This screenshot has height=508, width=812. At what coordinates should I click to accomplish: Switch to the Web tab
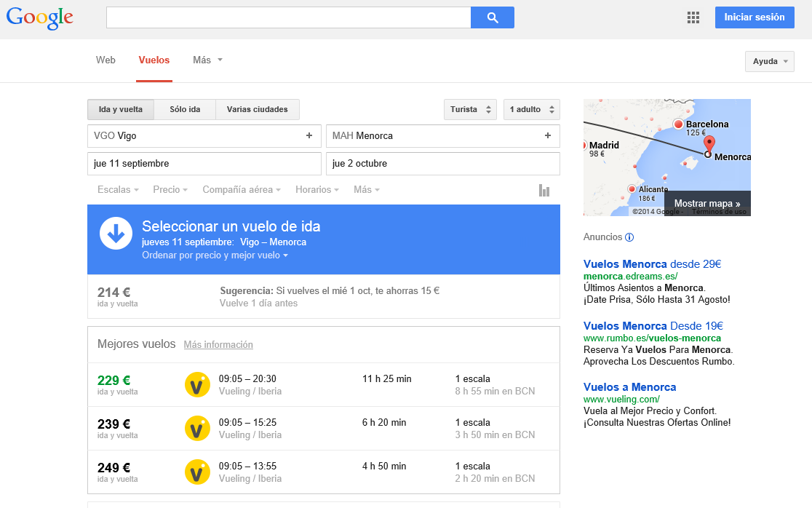[106, 60]
